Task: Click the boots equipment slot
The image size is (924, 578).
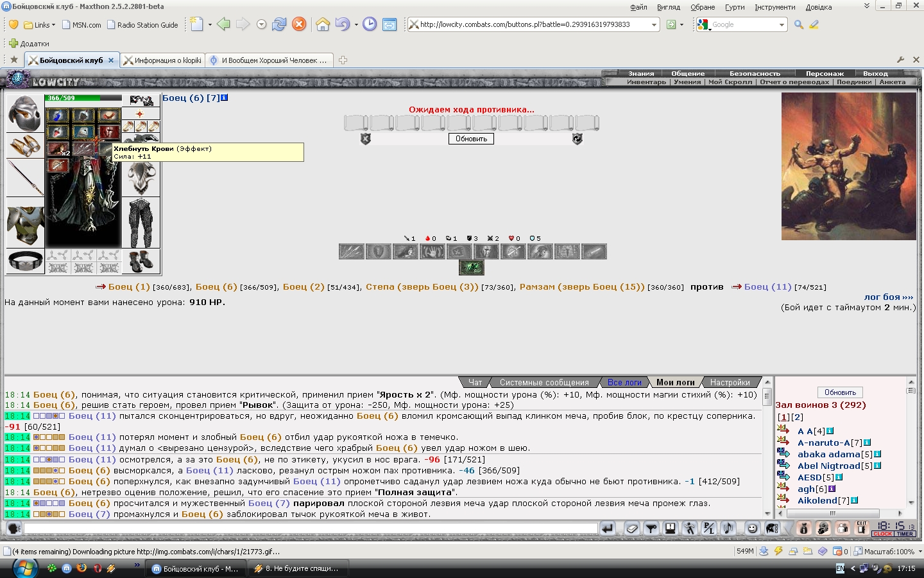Action: click(141, 261)
